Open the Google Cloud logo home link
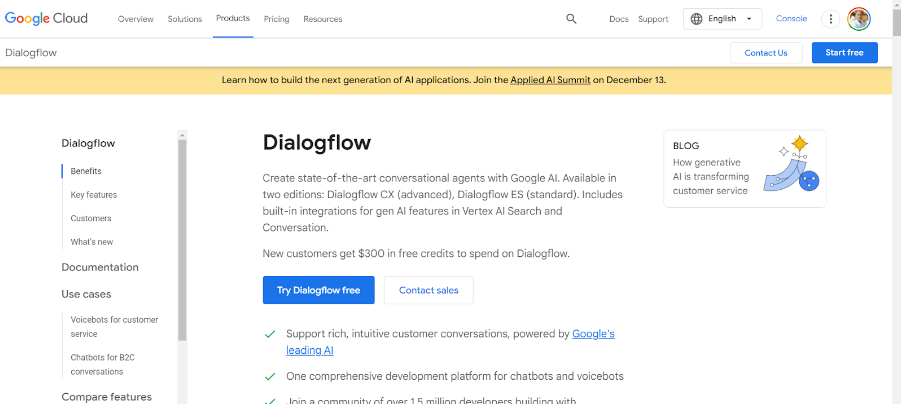Viewport: 901px width, 404px height. click(x=47, y=18)
